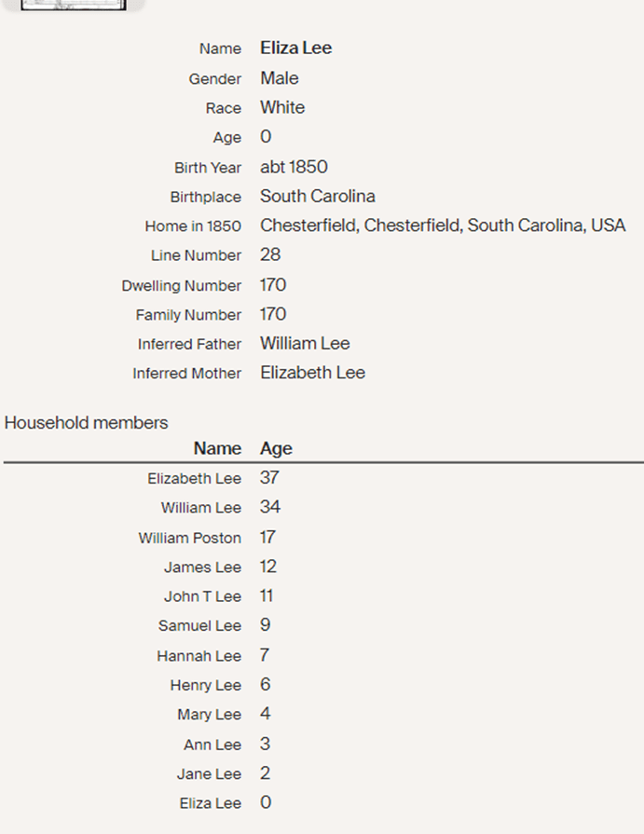Select Samuel Lee in household list
644x834 pixels.
click(x=199, y=626)
